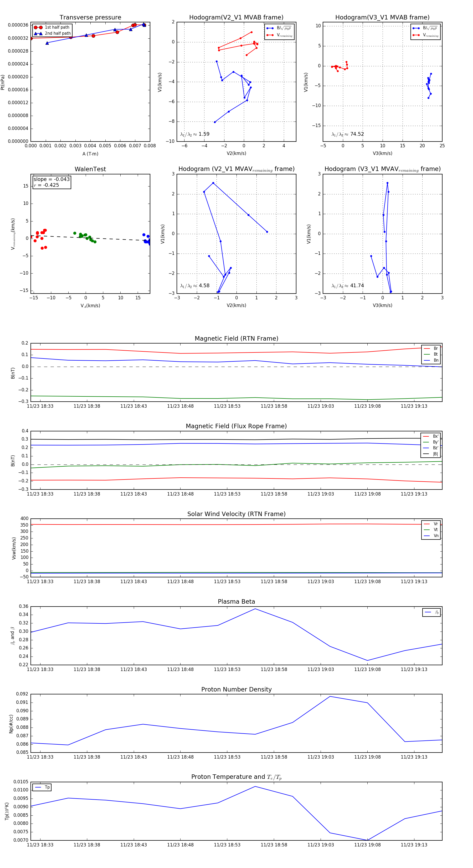Click Hodogram (V3_V1 MVAV remaining frame) title
Screen dimensions: 473x868
pyautogui.click(x=382, y=169)
